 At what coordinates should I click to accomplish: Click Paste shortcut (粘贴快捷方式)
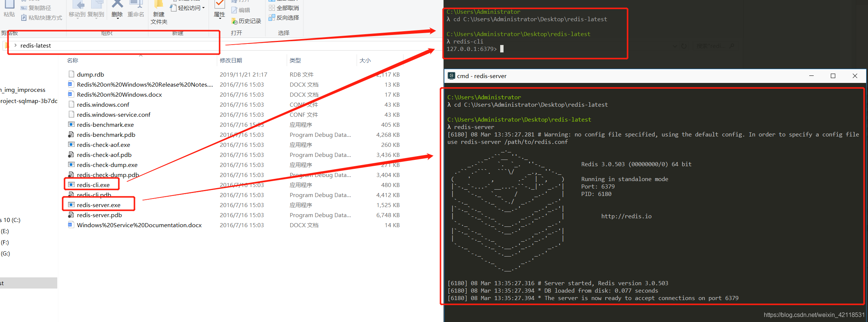click(42, 17)
